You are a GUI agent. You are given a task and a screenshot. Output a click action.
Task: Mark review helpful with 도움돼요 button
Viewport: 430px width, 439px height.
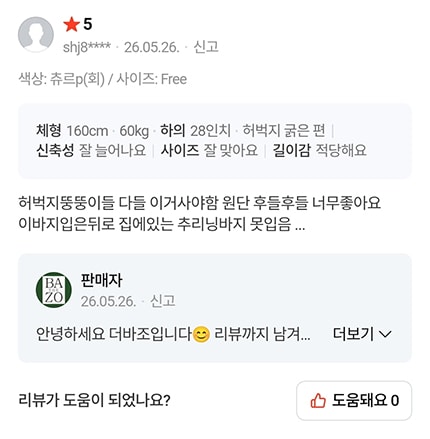[x=354, y=400]
